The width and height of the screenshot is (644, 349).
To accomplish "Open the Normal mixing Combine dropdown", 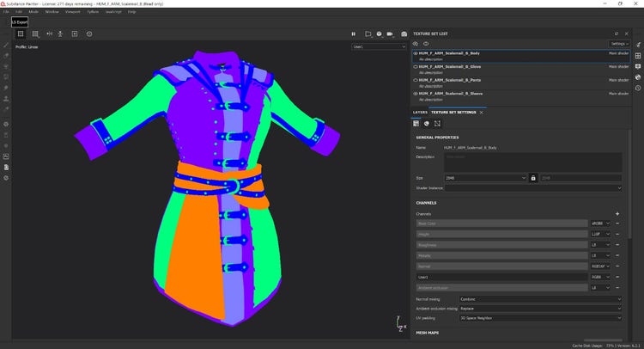I will tap(540, 298).
